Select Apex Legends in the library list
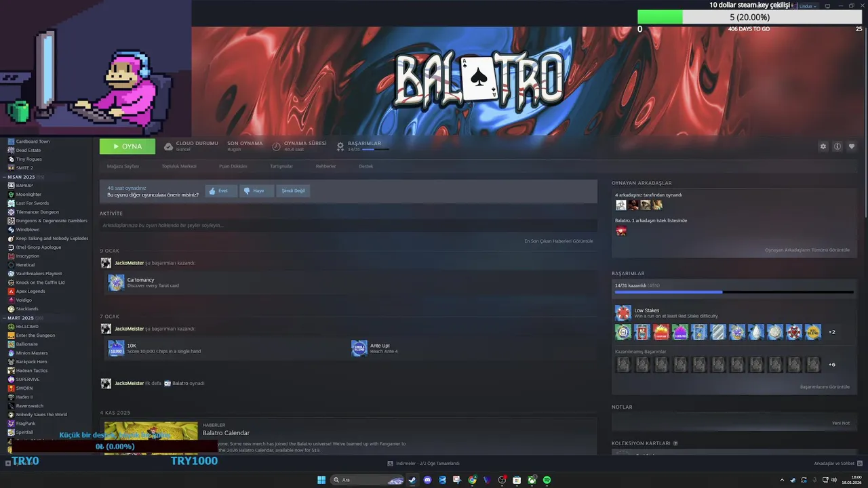 tap(31, 291)
